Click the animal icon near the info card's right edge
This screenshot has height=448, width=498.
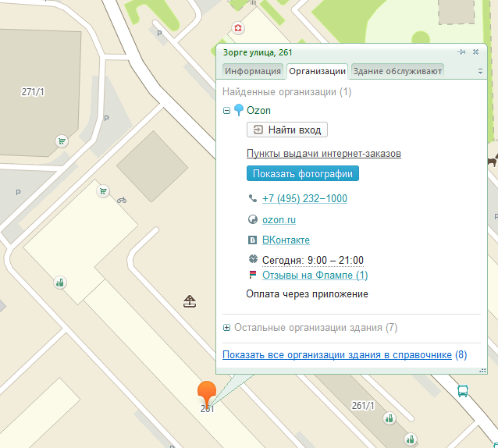(493, 161)
